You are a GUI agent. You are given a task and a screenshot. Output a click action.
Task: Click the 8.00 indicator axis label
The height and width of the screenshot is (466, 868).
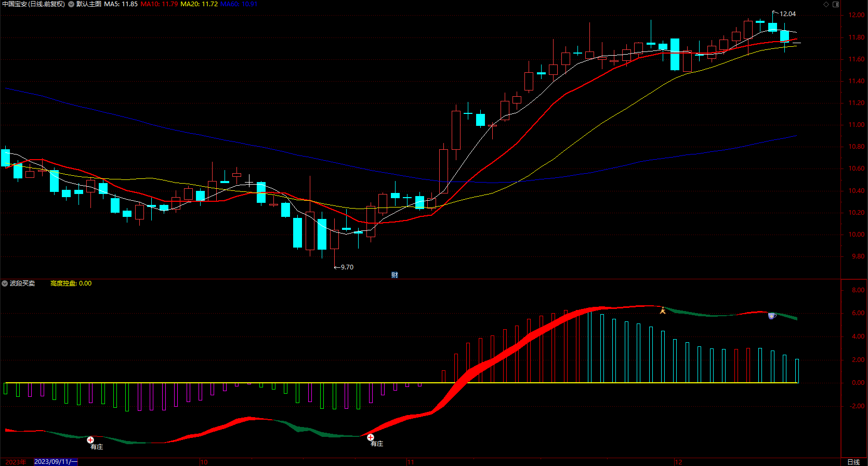(858, 290)
